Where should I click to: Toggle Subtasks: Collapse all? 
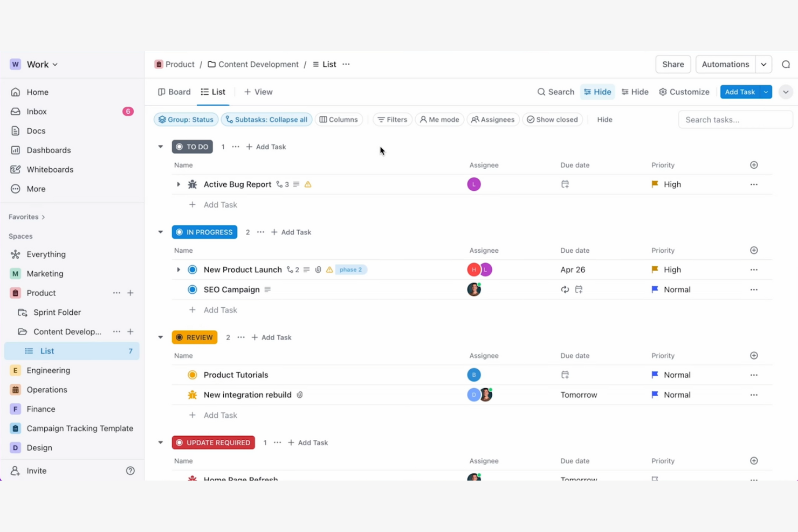click(266, 119)
